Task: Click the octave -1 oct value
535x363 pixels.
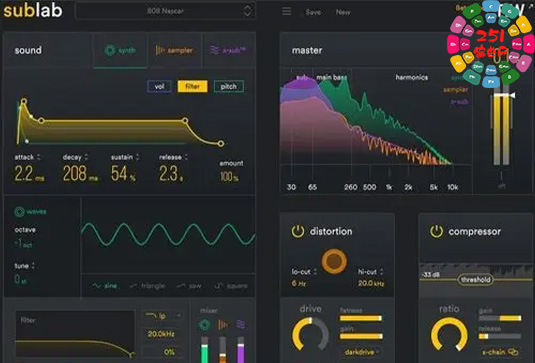Action: point(23,244)
